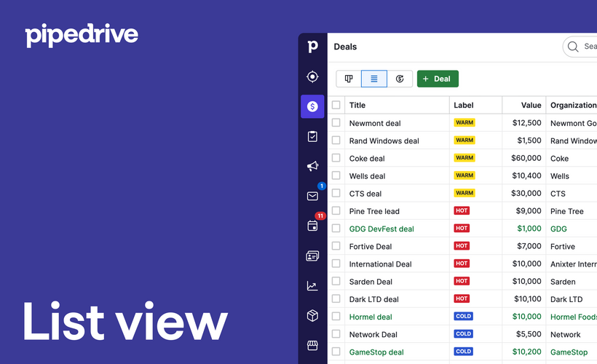Open Campaigns megaphone icon in sidebar
The height and width of the screenshot is (364, 597).
[312, 166]
